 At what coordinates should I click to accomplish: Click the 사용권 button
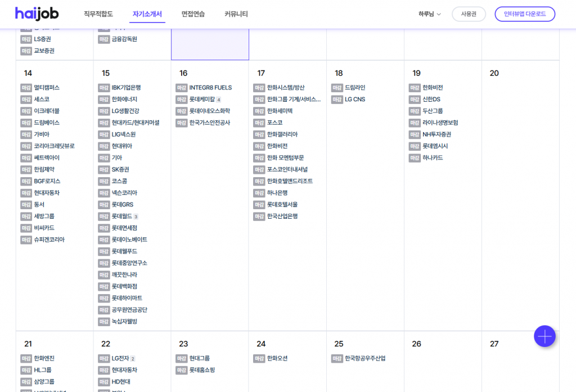469,14
